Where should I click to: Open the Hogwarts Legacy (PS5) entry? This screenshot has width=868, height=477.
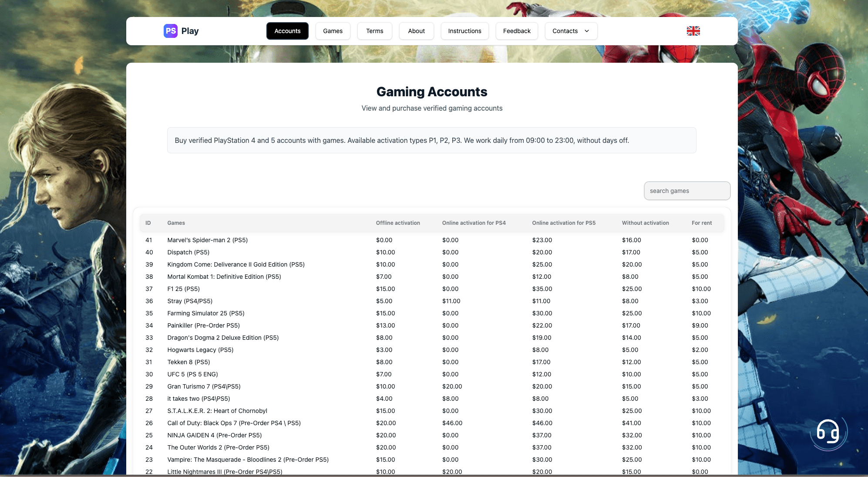point(200,350)
